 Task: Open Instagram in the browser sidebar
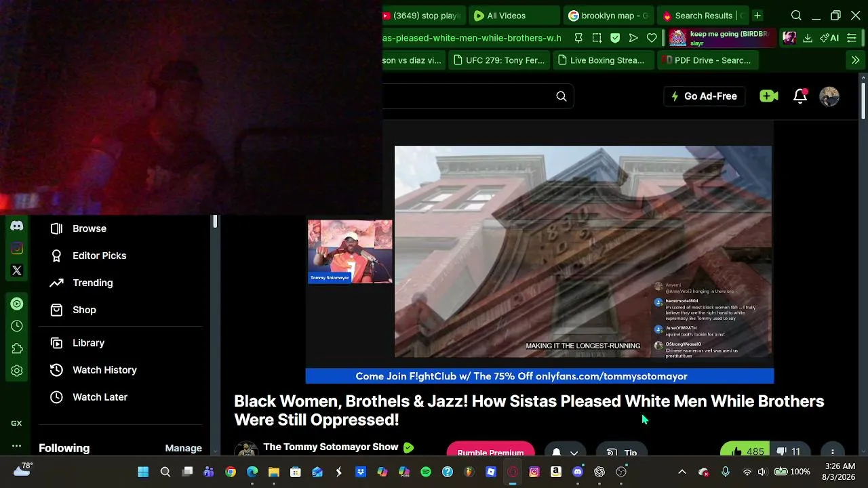[x=17, y=248]
